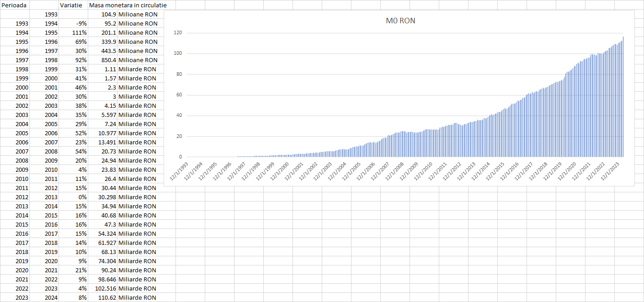
Task: Select the 'Variatie' header cell
Action: [x=74, y=5]
